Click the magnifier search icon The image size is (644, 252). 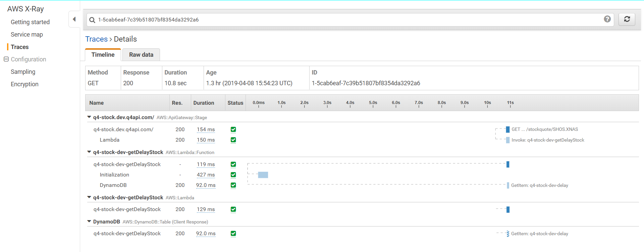point(92,20)
